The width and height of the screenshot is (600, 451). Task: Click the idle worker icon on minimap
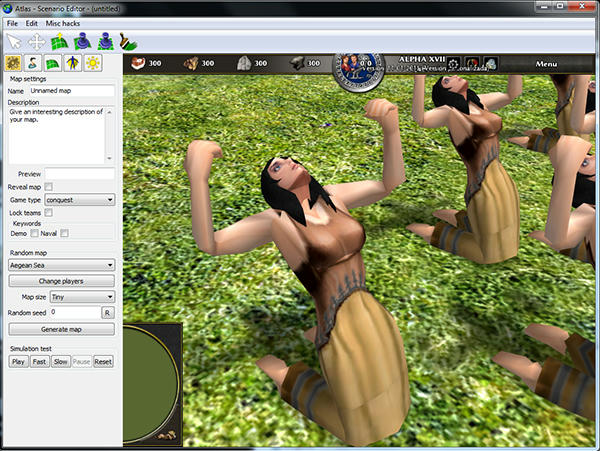point(167,435)
